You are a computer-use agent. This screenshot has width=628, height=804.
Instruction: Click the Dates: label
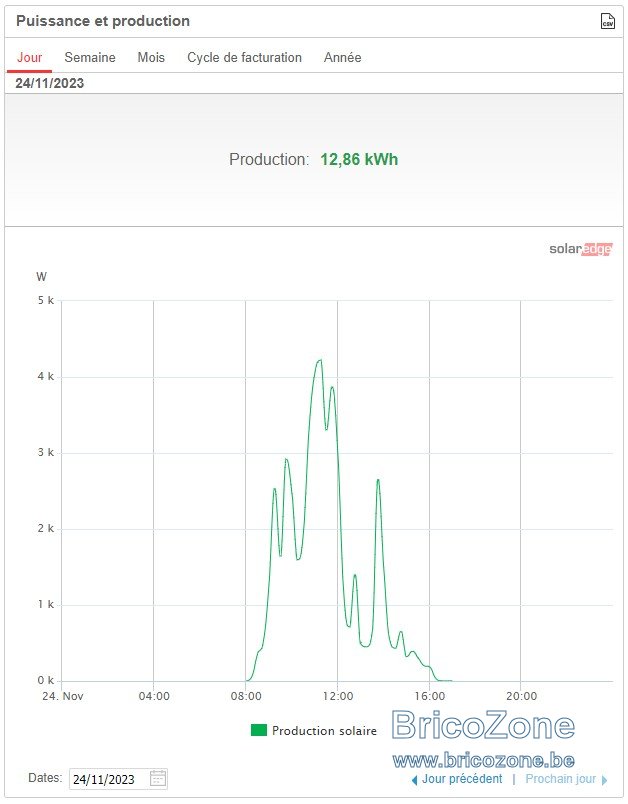[45, 778]
